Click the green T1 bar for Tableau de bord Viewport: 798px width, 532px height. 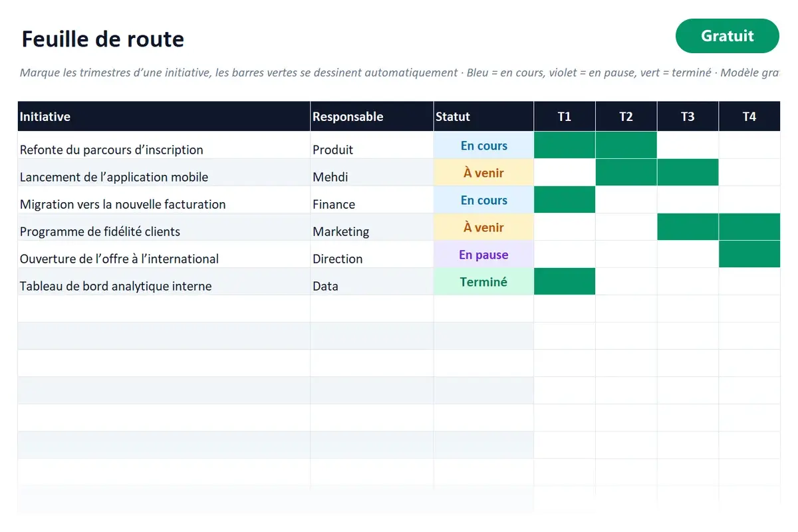[x=565, y=281]
